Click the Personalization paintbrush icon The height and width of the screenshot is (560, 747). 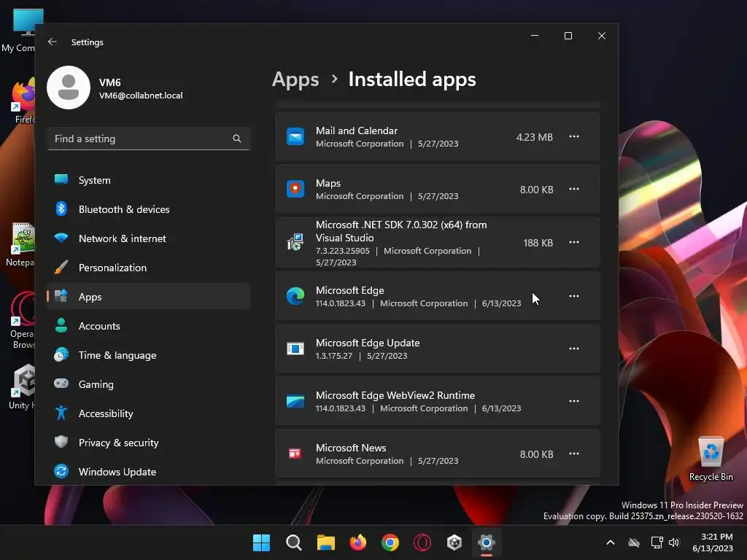pyautogui.click(x=61, y=267)
